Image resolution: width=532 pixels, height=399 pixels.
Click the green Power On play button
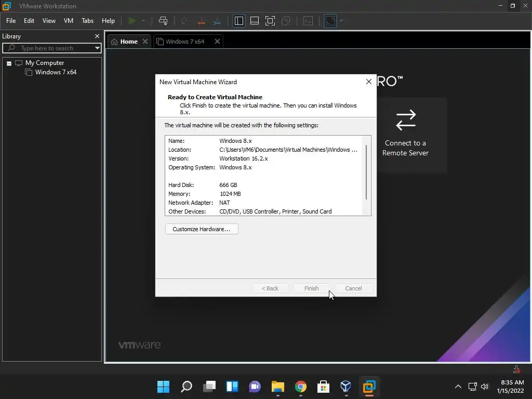click(132, 21)
